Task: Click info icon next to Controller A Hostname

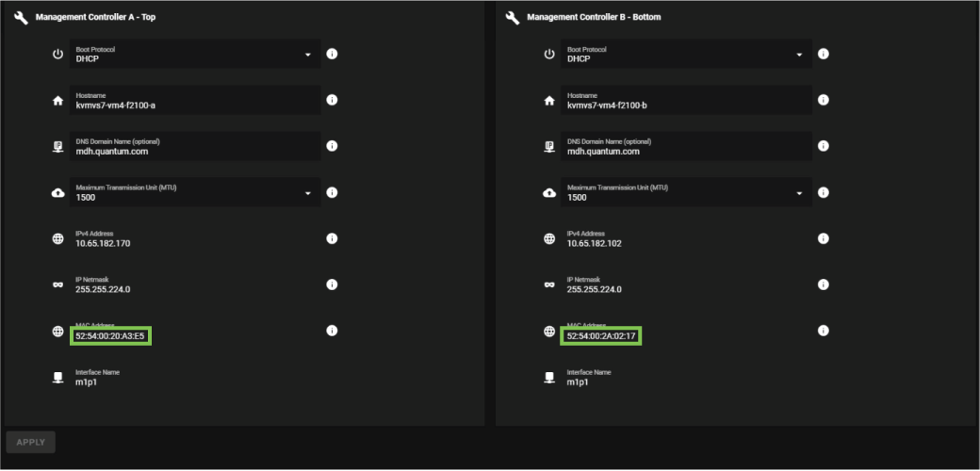Action: click(332, 100)
